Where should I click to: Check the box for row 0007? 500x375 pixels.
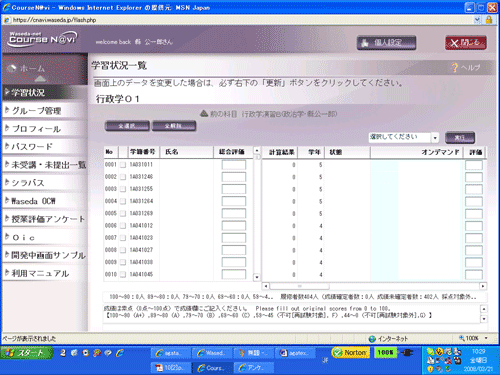[x=123, y=238]
